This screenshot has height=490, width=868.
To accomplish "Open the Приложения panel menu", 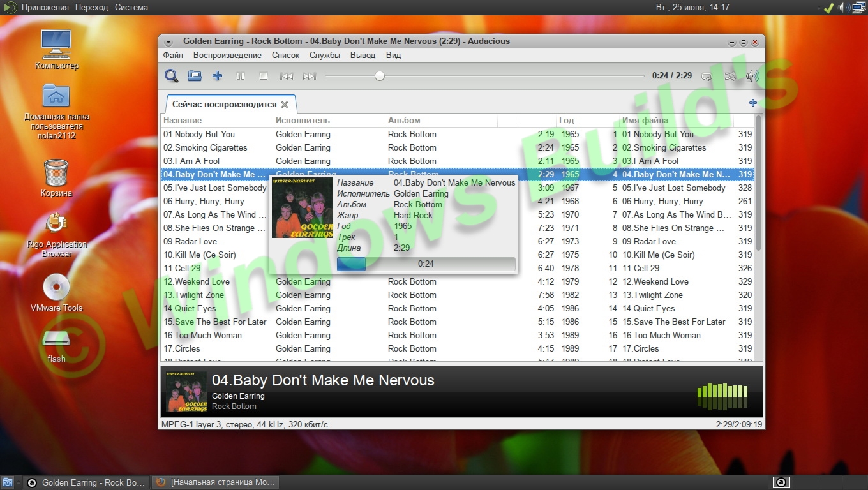I will pos(45,8).
